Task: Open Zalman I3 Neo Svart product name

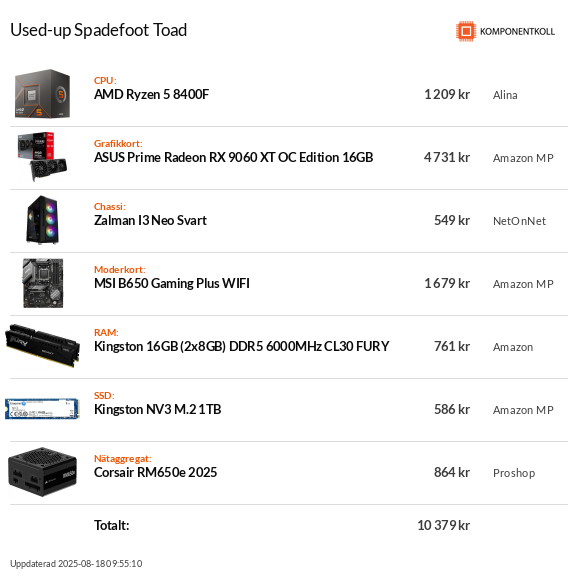Action: pos(150,220)
